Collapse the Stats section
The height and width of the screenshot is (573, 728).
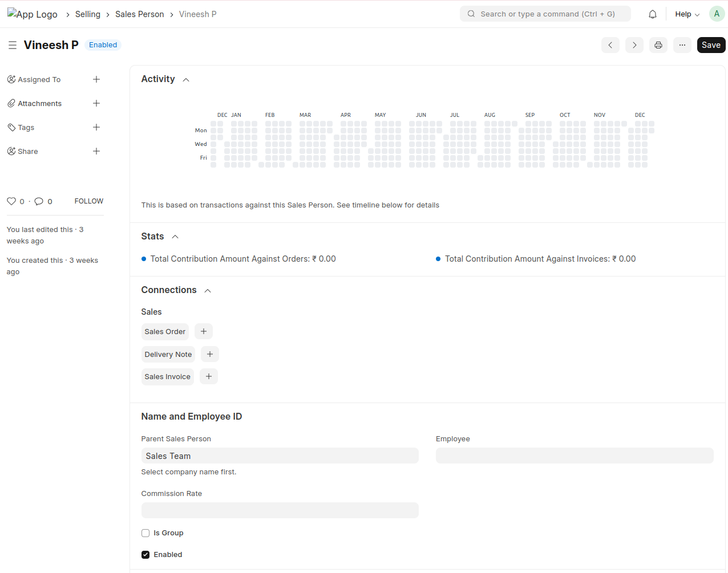pos(175,237)
